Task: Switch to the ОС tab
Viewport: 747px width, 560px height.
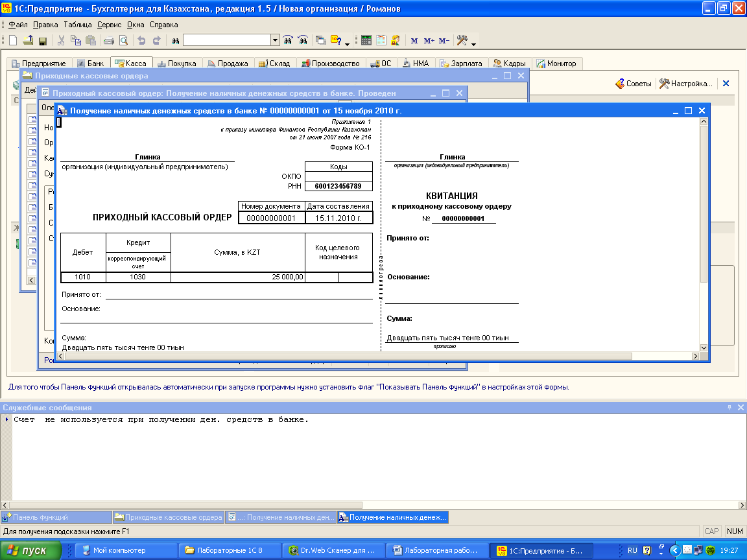Action: (x=381, y=64)
